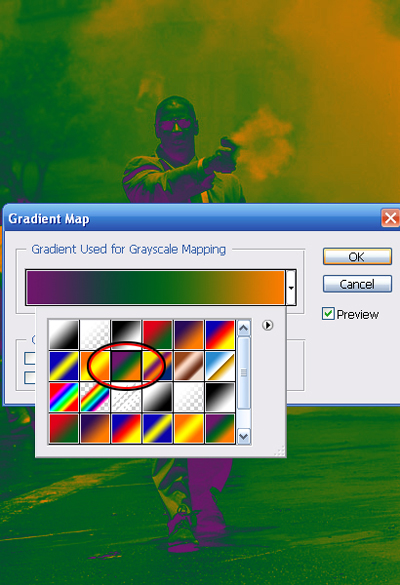Collapse the gradient picker with the bar's dropdown arrow

(x=291, y=287)
